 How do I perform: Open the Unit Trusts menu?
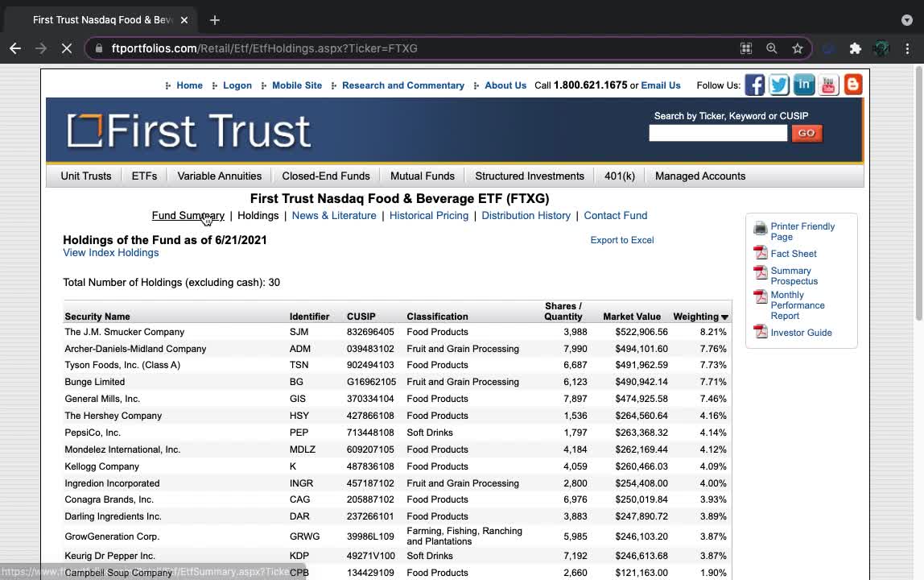[85, 176]
